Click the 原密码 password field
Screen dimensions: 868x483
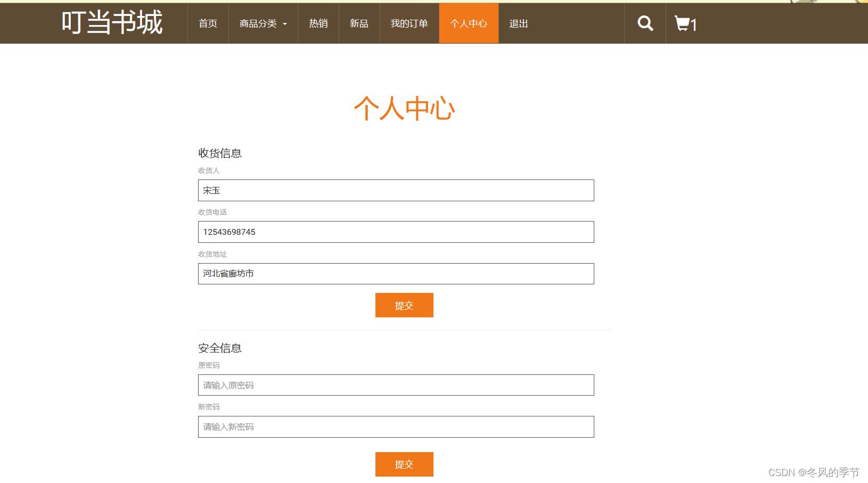pos(396,385)
